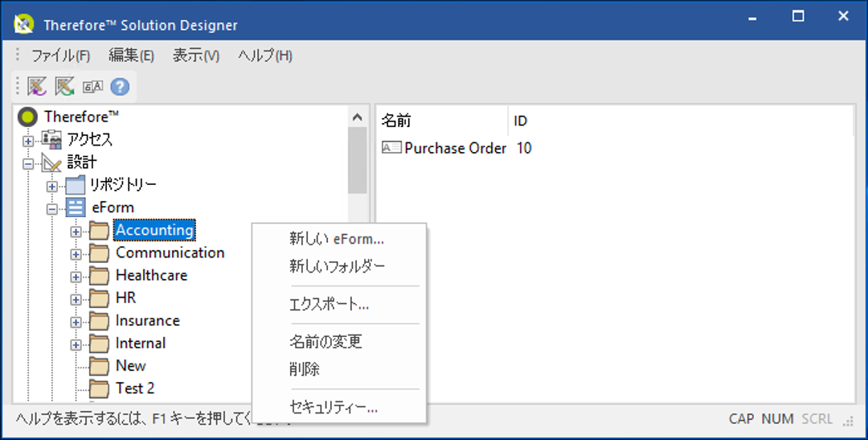Select the アクセス tree label
The image size is (868, 440).
point(90,140)
